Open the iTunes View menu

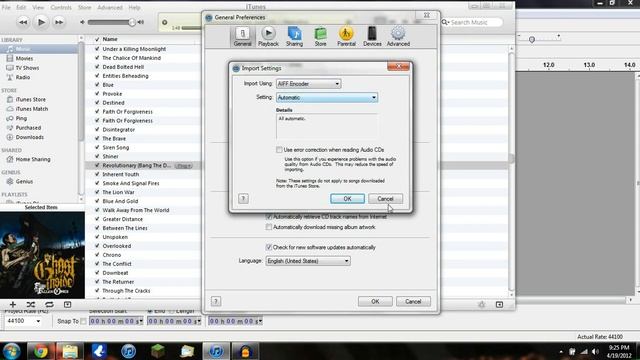click(x=38, y=7)
